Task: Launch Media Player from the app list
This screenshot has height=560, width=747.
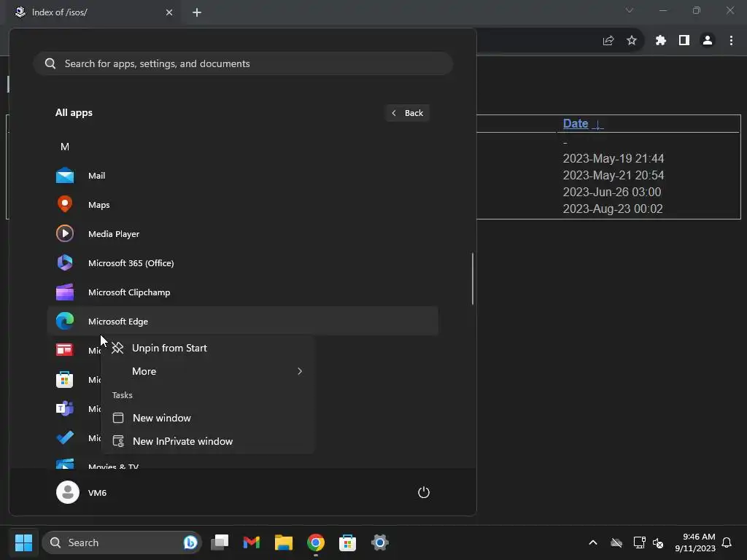Action: pos(242,234)
